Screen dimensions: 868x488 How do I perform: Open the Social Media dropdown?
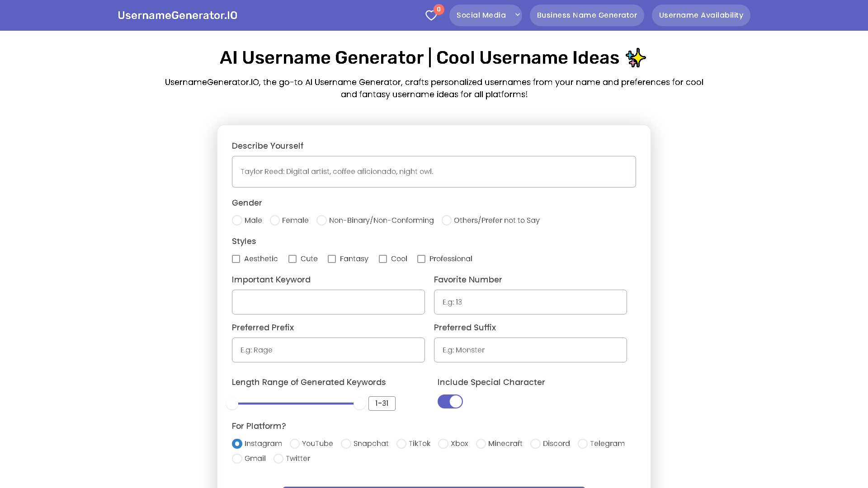pyautogui.click(x=481, y=15)
